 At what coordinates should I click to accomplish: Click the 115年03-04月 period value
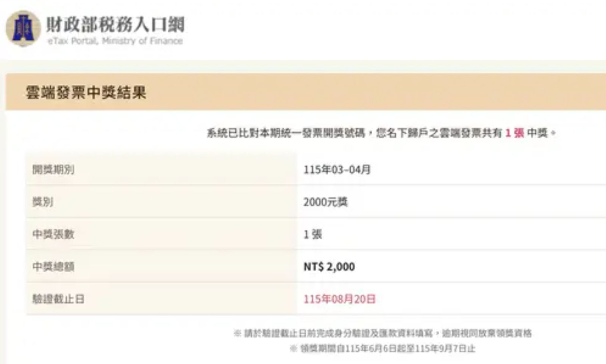pyautogui.click(x=337, y=170)
